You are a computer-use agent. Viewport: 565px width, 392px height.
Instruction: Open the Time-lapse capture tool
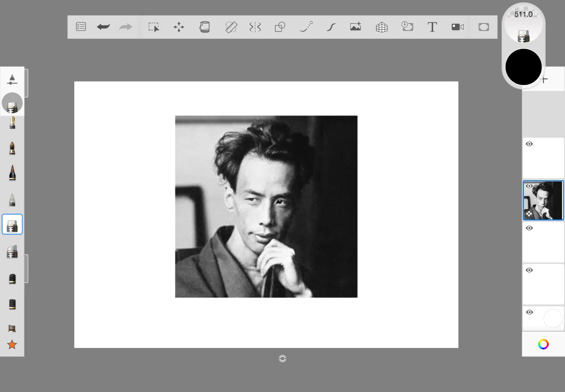(407, 26)
